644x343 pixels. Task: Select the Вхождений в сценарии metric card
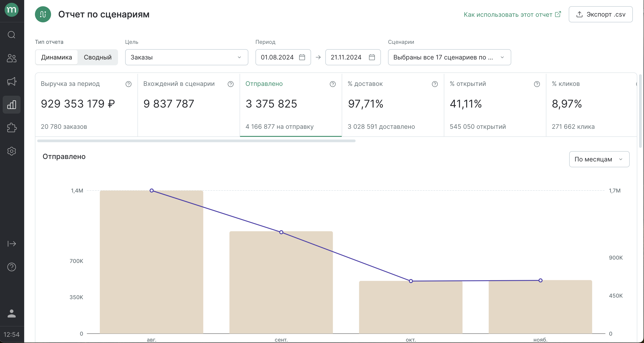(189, 105)
